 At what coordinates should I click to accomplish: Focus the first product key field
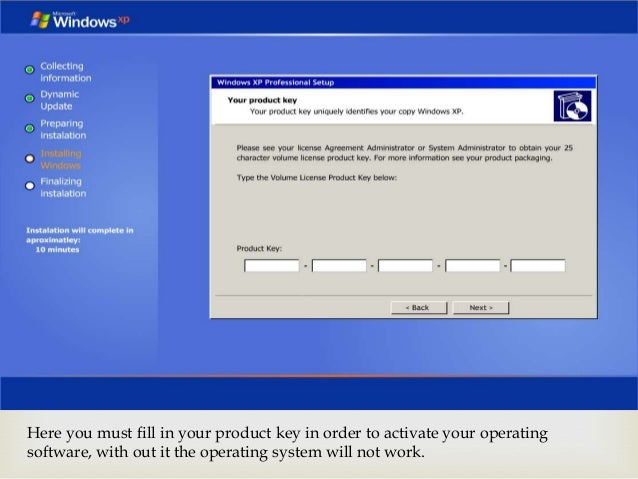click(x=271, y=266)
